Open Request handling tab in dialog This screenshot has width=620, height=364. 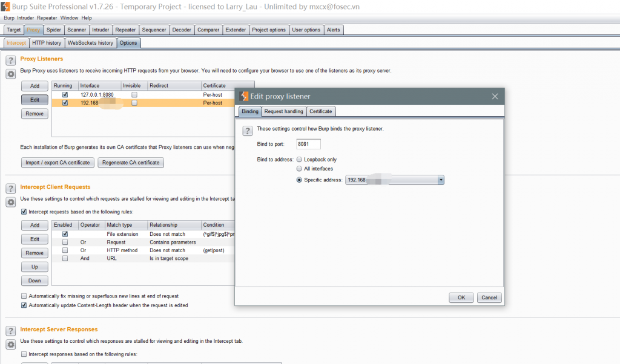284,111
